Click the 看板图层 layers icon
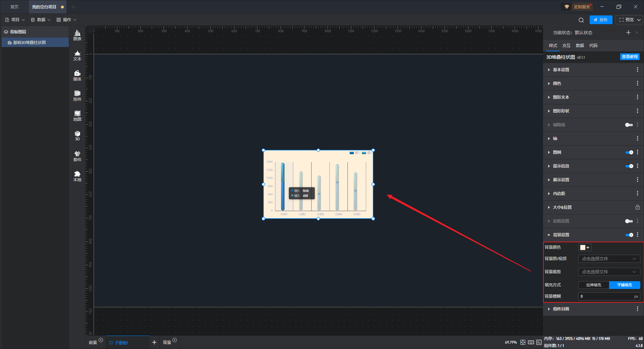The image size is (644, 349). pos(6,32)
